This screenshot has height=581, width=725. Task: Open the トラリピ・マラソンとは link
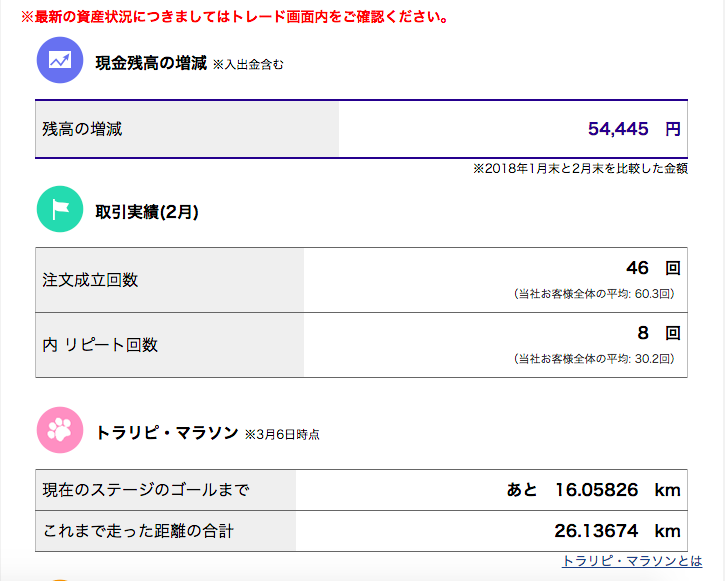pyautogui.click(x=632, y=561)
